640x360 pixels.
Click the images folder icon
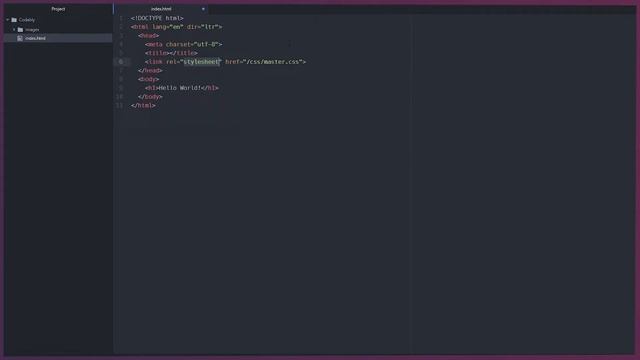click(x=20, y=29)
